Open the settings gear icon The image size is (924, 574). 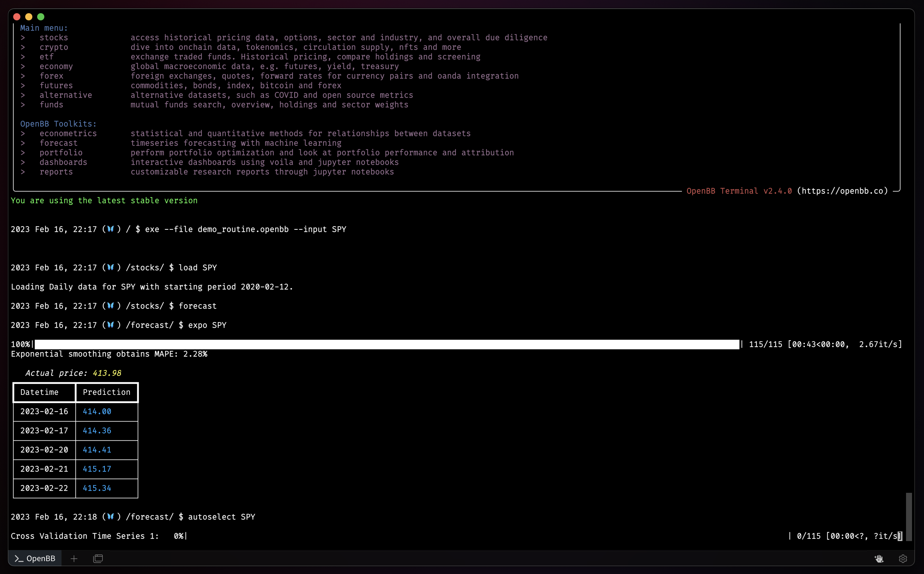pos(903,558)
